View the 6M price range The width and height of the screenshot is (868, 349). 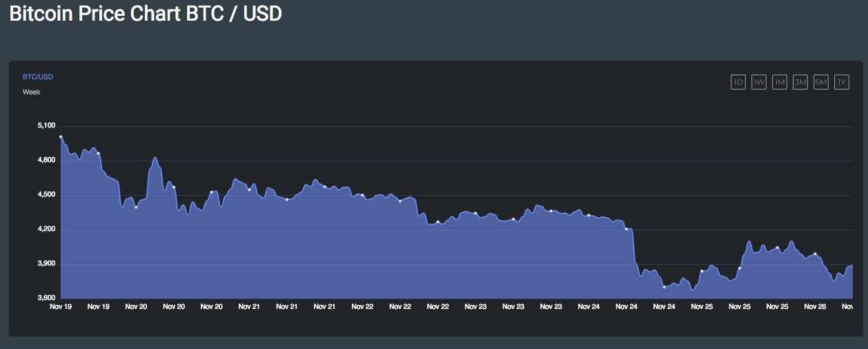pos(821,82)
